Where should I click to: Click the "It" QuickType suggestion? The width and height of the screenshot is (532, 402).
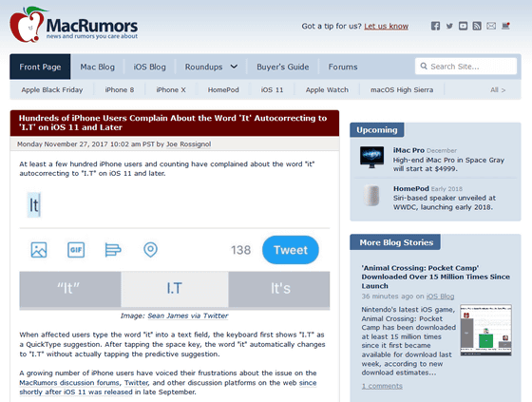tap(70, 289)
